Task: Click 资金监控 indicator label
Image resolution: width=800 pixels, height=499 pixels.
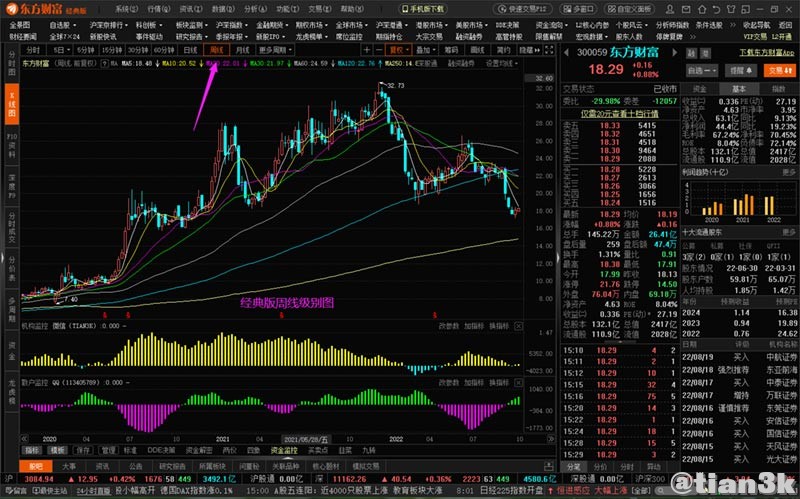Action: [x=284, y=451]
